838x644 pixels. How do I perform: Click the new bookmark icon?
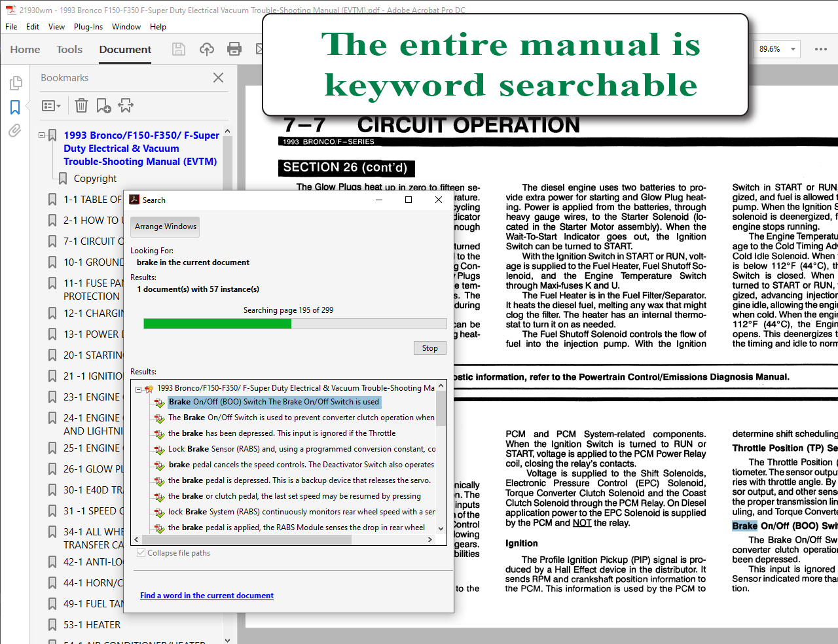[103, 105]
